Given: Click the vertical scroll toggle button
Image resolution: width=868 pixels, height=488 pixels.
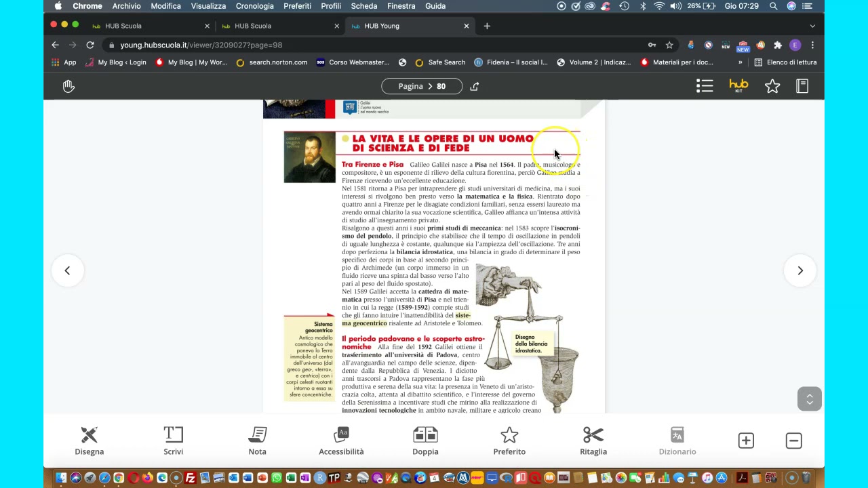Looking at the screenshot, I should (809, 399).
